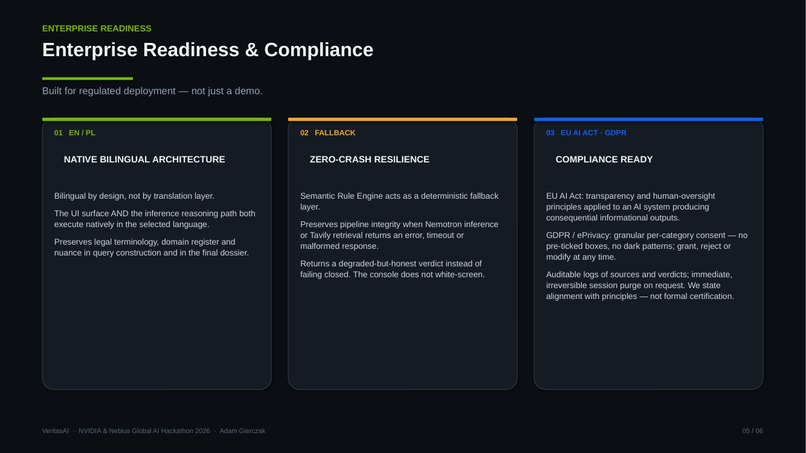Click the green 'ENTERPRISE READINESS' label

click(x=97, y=29)
